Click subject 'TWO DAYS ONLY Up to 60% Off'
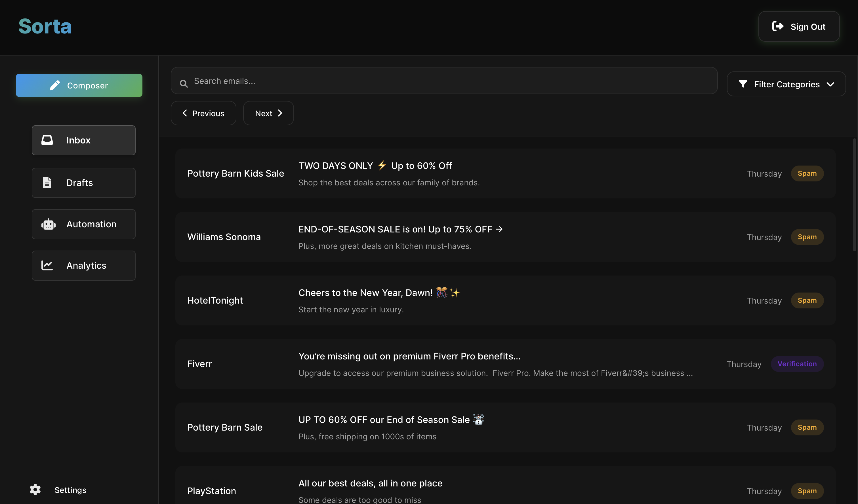Screen dimensions: 858x504 375,166
